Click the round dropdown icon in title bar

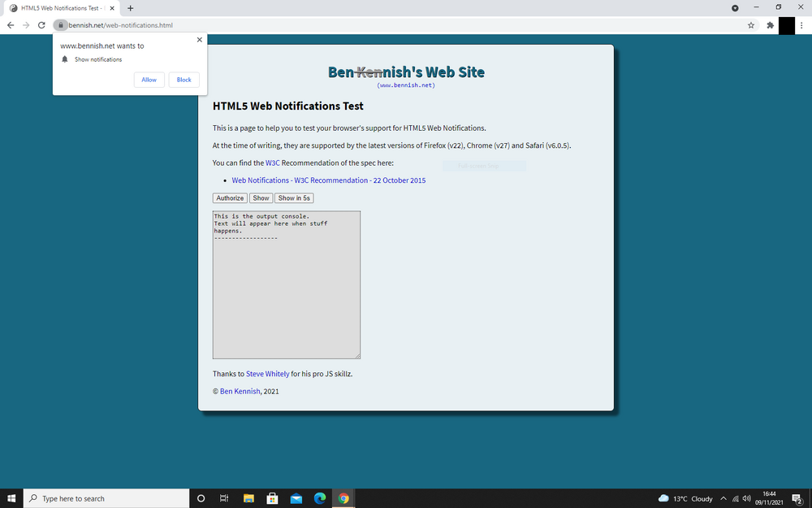tap(735, 8)
